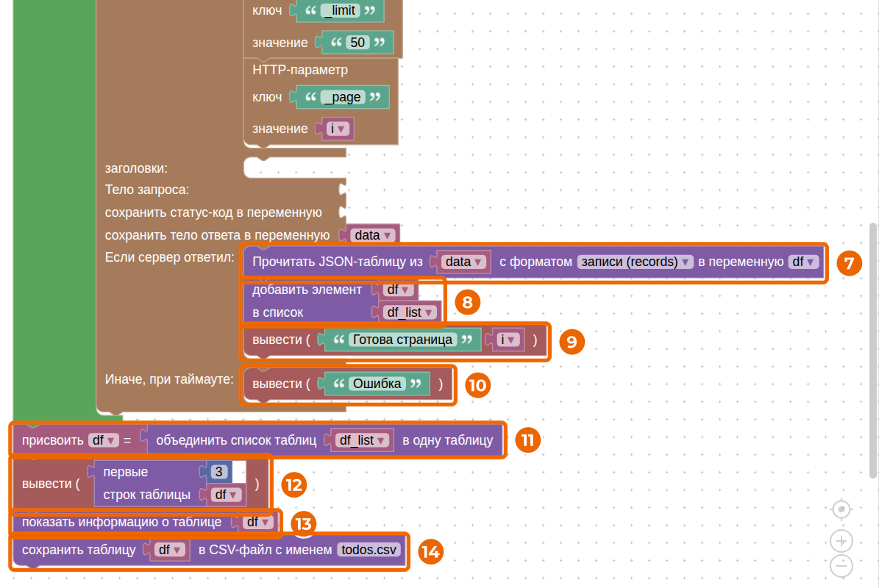This screenshot has width=879, height=588.
Task: Select the 'показать информацию о таблице' block text
Action: click(121, 522)
